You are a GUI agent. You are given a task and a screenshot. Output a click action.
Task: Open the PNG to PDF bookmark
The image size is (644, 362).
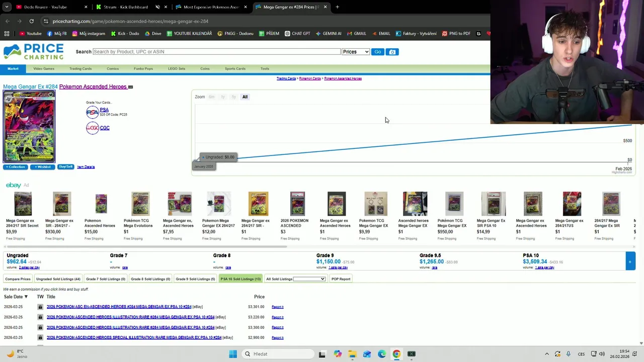click(x=456, y=34)
